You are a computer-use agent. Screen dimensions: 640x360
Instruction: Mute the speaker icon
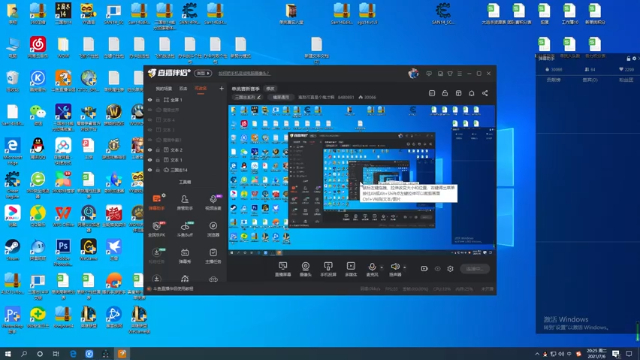(x=395, y=267)
